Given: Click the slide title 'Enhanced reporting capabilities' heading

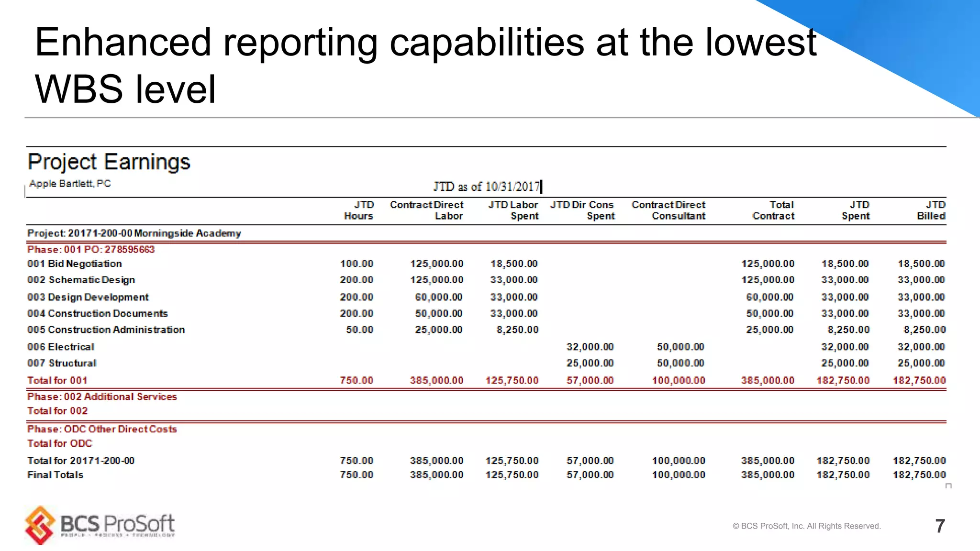Looking at the screenshot, I should pos(426,66).
